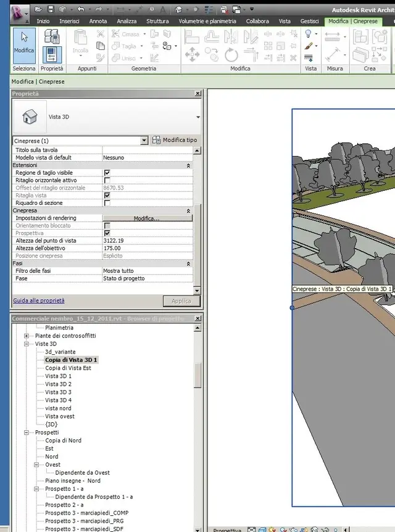Click the Cut scissors icon in Appunti panel

pyautogui.click(x=101, y=33)
